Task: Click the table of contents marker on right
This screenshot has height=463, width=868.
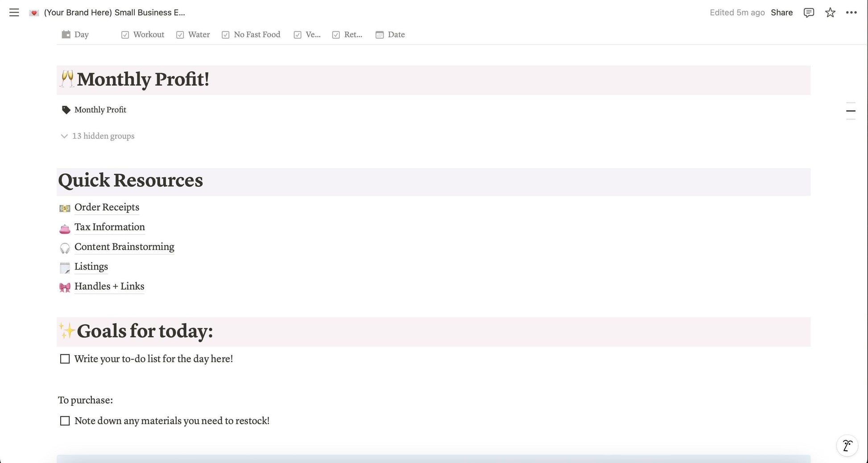Action: pos(851,111)
